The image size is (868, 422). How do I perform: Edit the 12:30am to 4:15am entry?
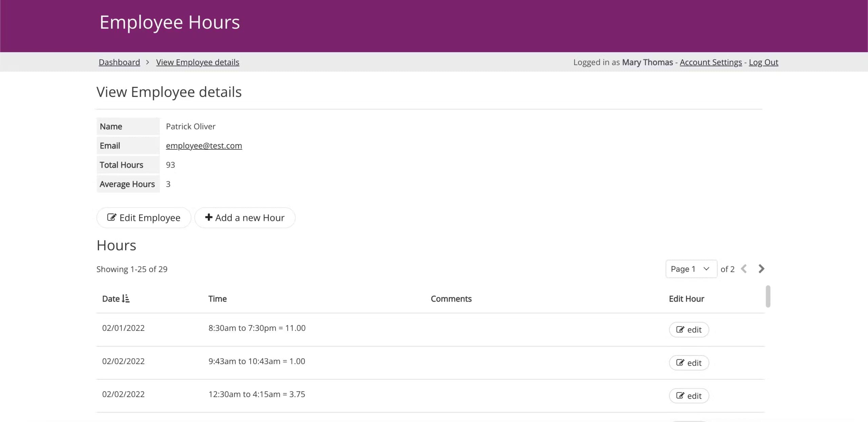click(689, 396)
